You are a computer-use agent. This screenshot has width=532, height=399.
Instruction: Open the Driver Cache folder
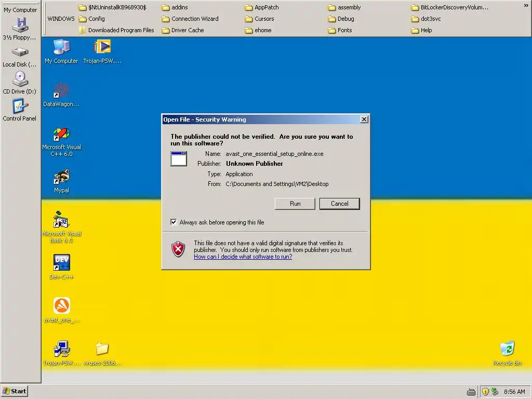click(x=183, y=30)
